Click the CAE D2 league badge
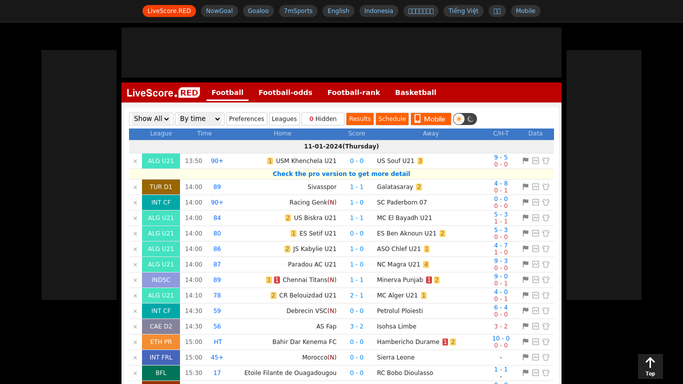This screenshot has width=683, height=384. point(161,327)
